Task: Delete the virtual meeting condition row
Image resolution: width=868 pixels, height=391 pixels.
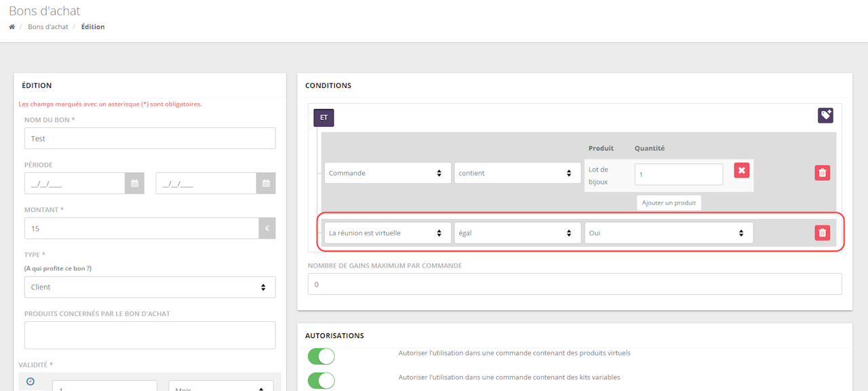Action: pos(822,233)
